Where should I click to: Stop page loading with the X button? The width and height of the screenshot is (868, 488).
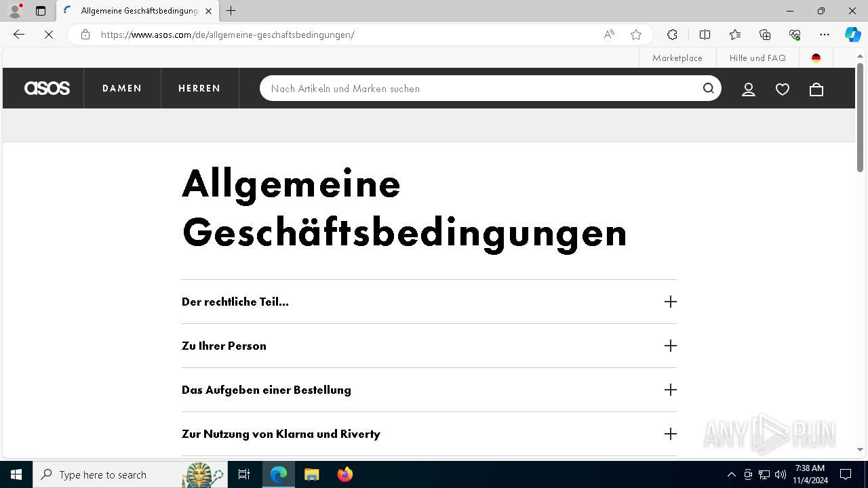(48, 35)
